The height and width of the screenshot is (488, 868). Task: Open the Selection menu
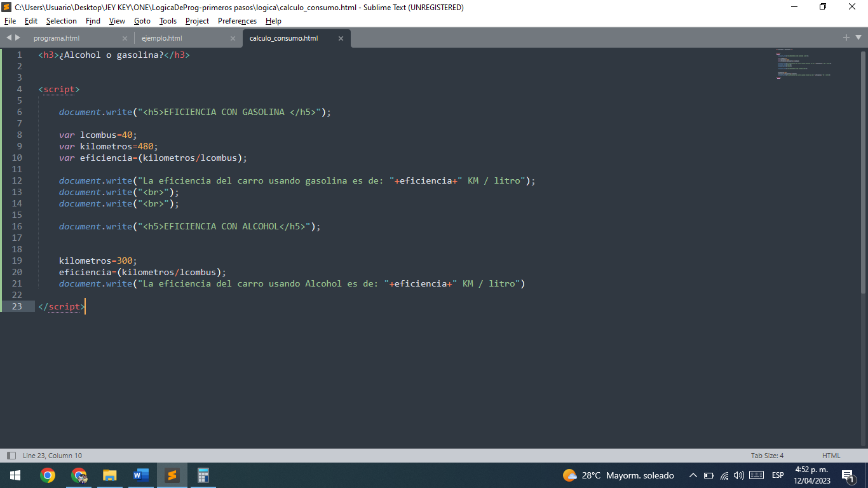point(62,21)
